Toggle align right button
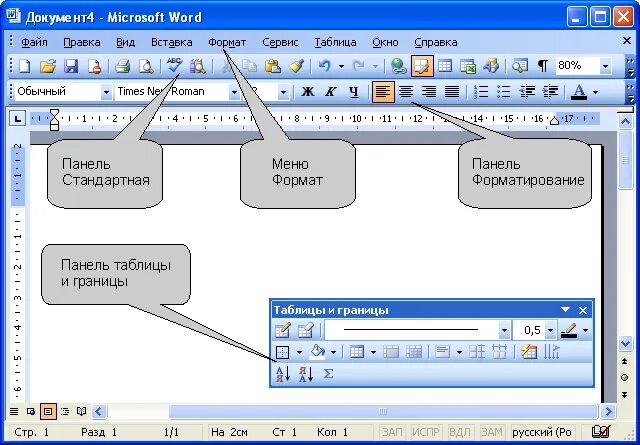The width and height of the screenshot is (640, 445). pos(429,91)
